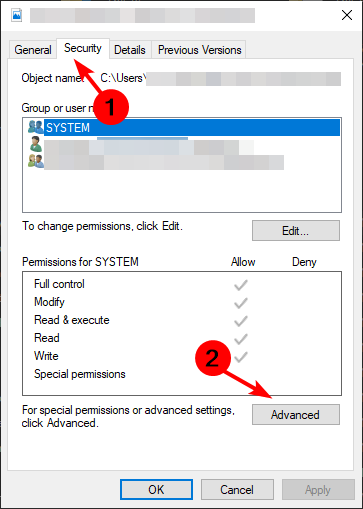Open Advanced security settings
Image resolution: width=363 pixels, height=509 pixels.
click(x=296, y=415)
